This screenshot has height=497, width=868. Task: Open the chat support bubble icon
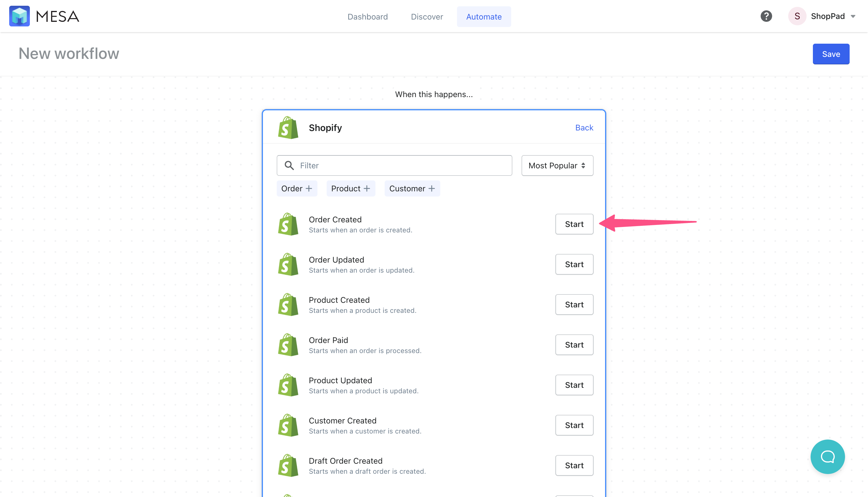click(828, 456)
